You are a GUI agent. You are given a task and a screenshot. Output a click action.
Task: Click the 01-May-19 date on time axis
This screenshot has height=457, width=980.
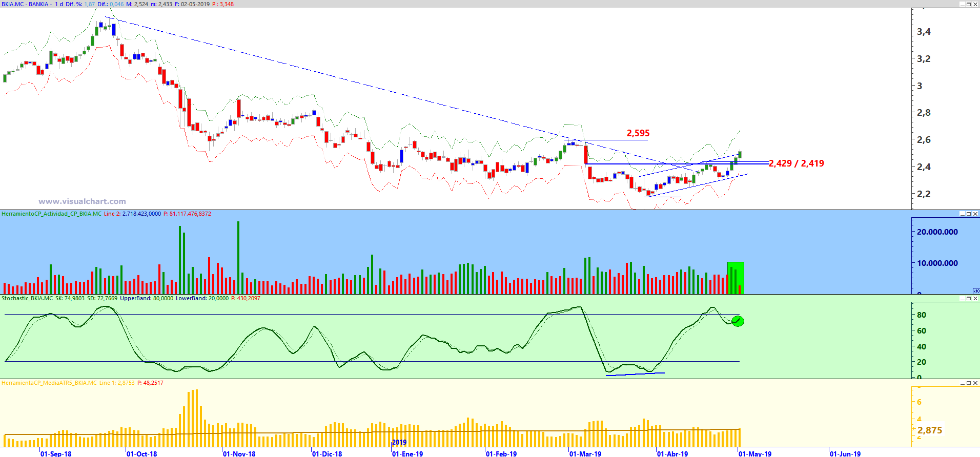pos(755,453)
